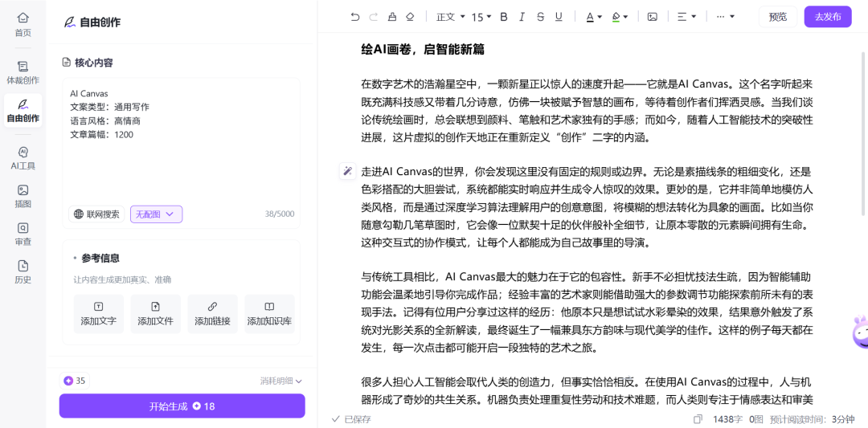Go to 历史 in the sidebar

coord(23,271)
